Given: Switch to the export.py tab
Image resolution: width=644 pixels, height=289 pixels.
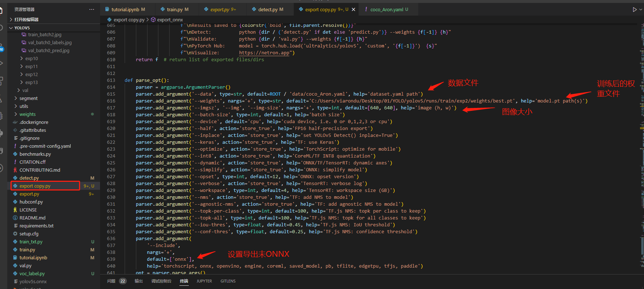Looking at the screenshot, I should click(223, 9).
